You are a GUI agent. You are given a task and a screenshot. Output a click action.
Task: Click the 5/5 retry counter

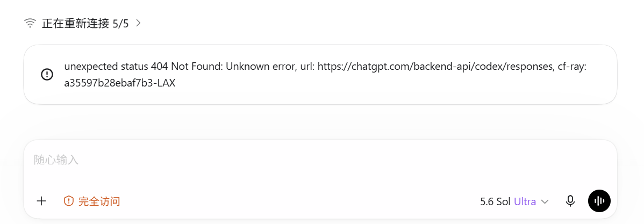coord(120,24)
